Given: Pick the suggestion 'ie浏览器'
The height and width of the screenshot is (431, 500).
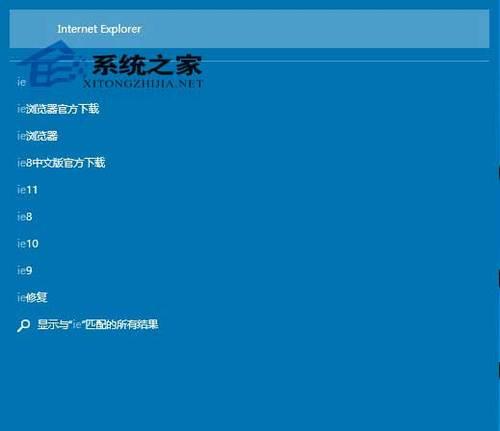Looking at the screenshot, I should (x=37, y=136).
